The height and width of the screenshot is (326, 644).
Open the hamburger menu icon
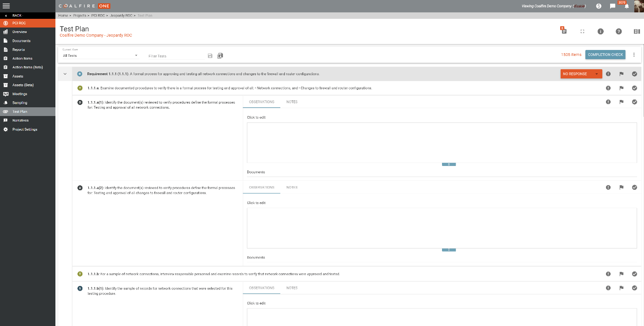pyautogui.click(x=6, y=6)
